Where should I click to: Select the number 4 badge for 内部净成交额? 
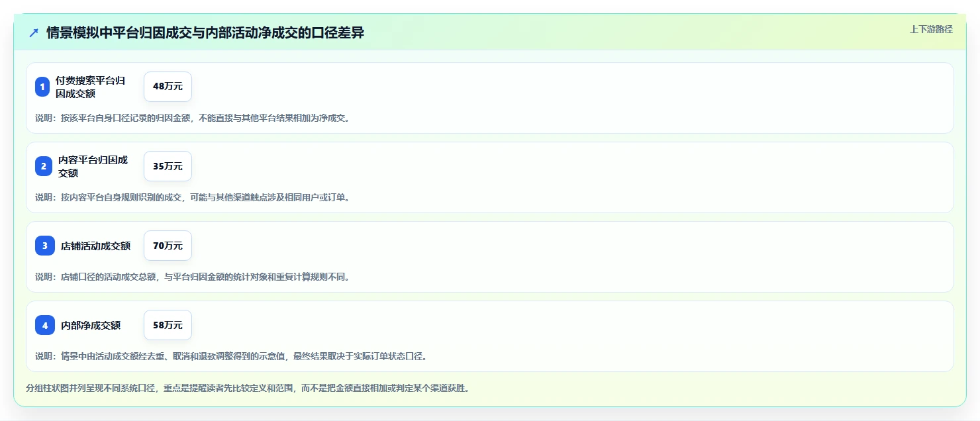tap(45, 325)
